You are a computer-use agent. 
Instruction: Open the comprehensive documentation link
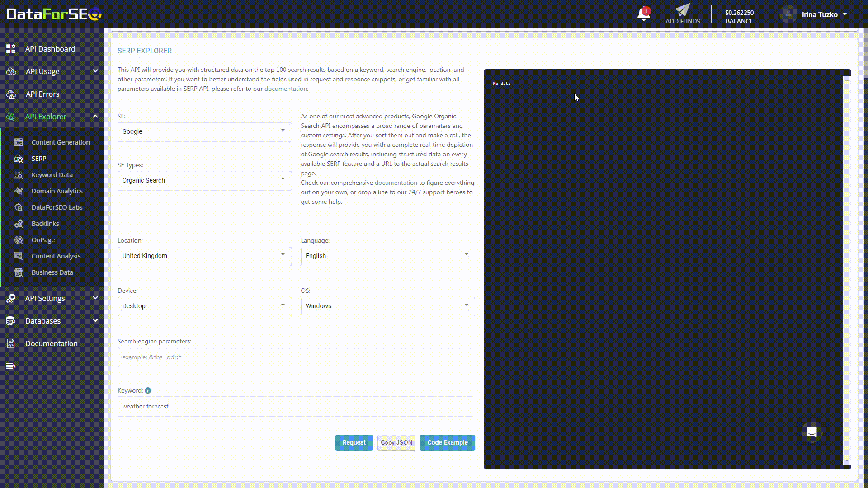tap(396, 183)
